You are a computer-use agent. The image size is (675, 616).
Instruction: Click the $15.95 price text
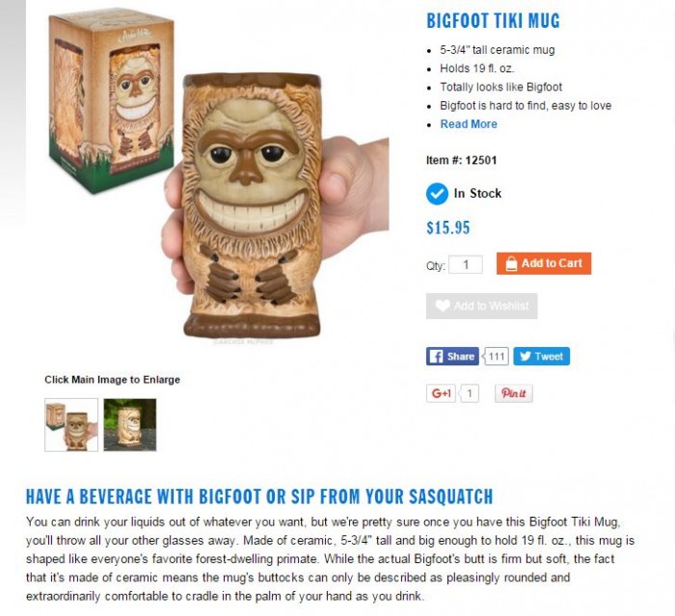[448, 228]
